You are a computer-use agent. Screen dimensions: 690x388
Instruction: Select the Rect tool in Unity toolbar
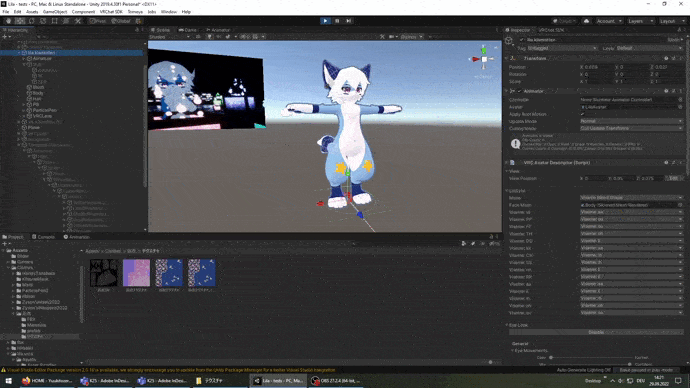pyautogui.click(x=54, y=21)
